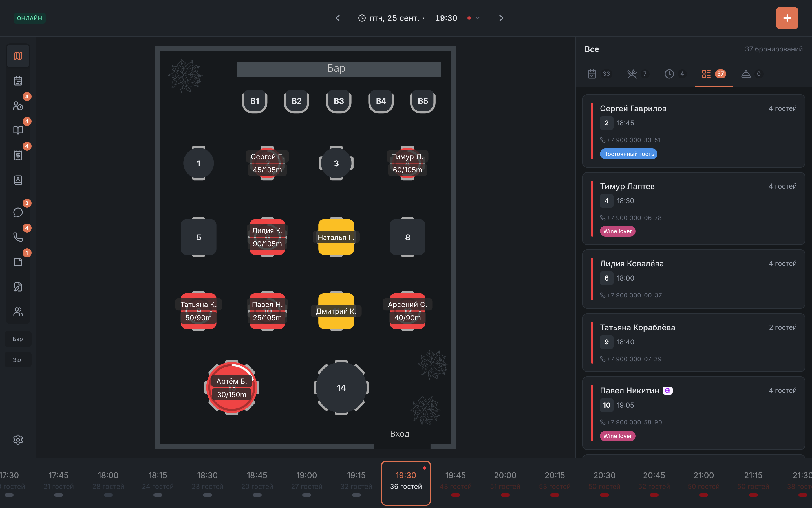Select empty table 5
The height and width of the screenshot is (508, 812).
coord(199,237)
